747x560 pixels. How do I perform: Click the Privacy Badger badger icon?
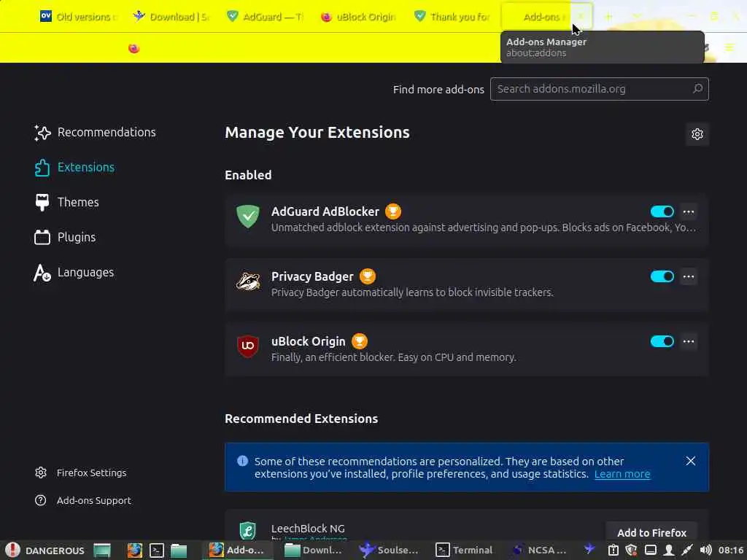248,281
